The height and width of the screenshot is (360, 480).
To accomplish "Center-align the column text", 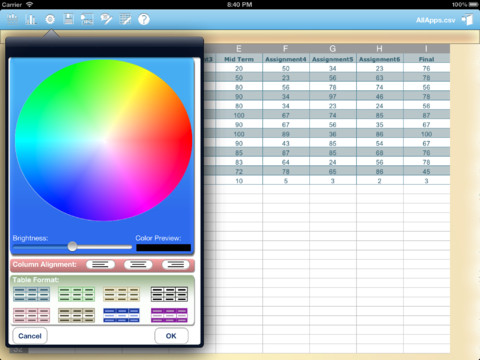I will coord(138,265).
